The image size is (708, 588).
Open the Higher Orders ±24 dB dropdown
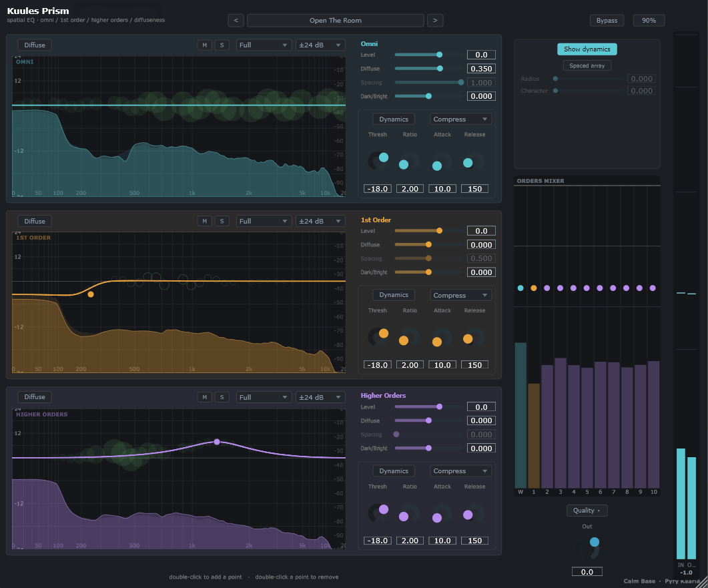click(320, 397)
